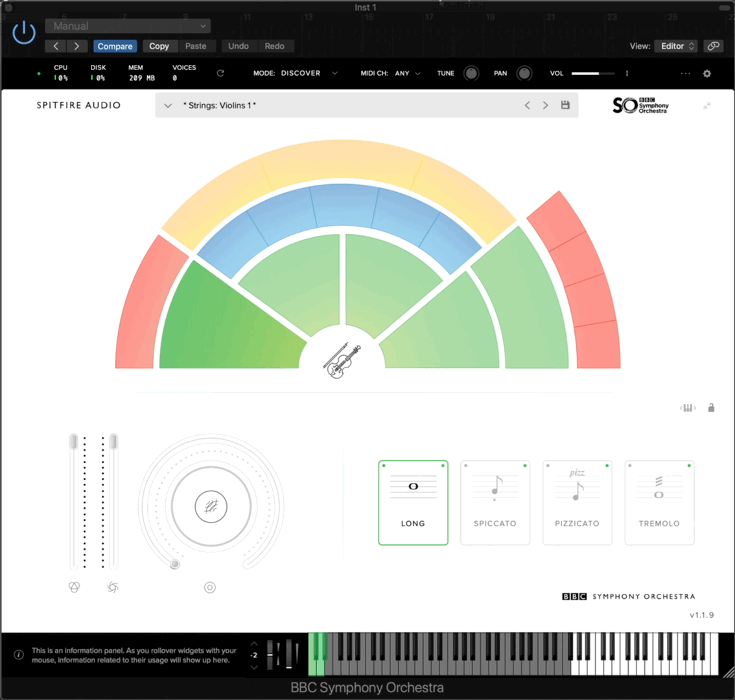Click the expression slider handle
This screenshot has width=735, height=700.
tap(74, 441)
